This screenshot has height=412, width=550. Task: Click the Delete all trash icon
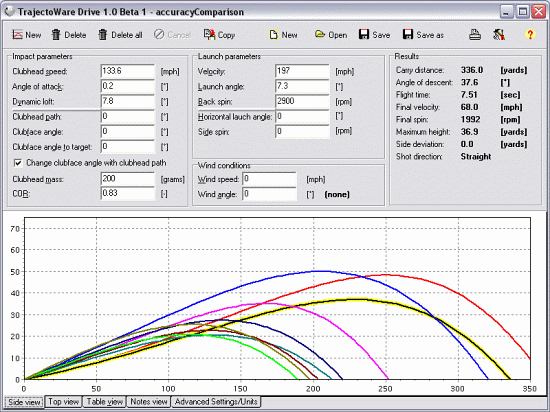coord(102,34)
